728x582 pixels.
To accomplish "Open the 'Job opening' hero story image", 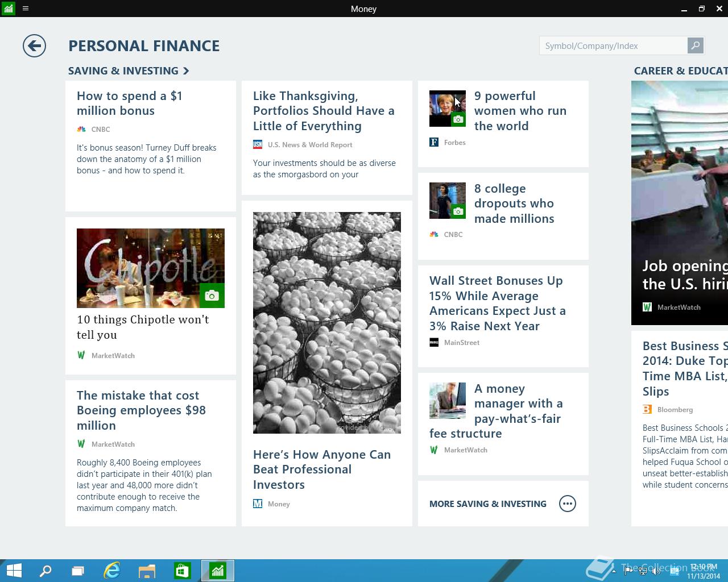I will click(x=680, y=203).
